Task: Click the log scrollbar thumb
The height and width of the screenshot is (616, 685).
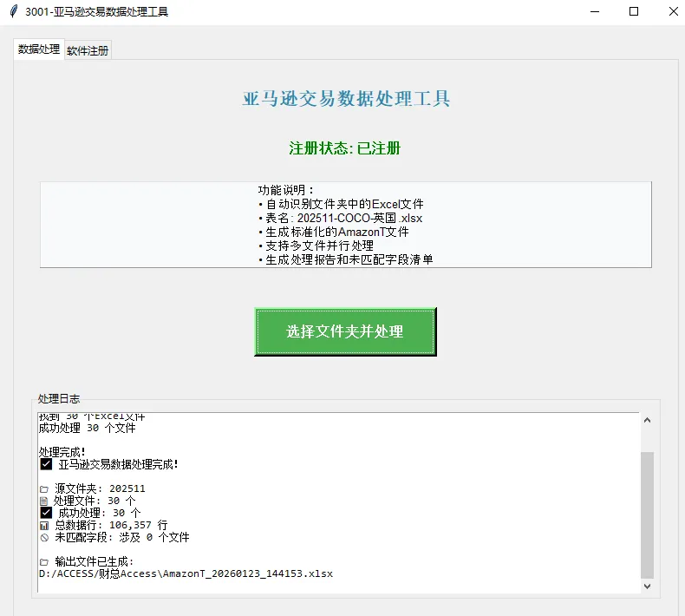Action: click(647, 514)
